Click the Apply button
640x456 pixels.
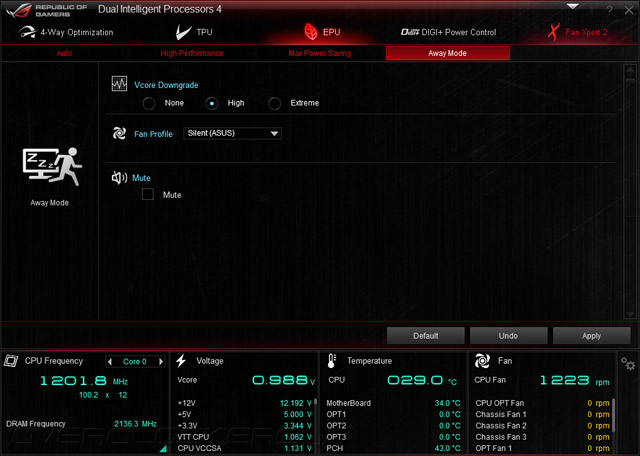[591, 336]
